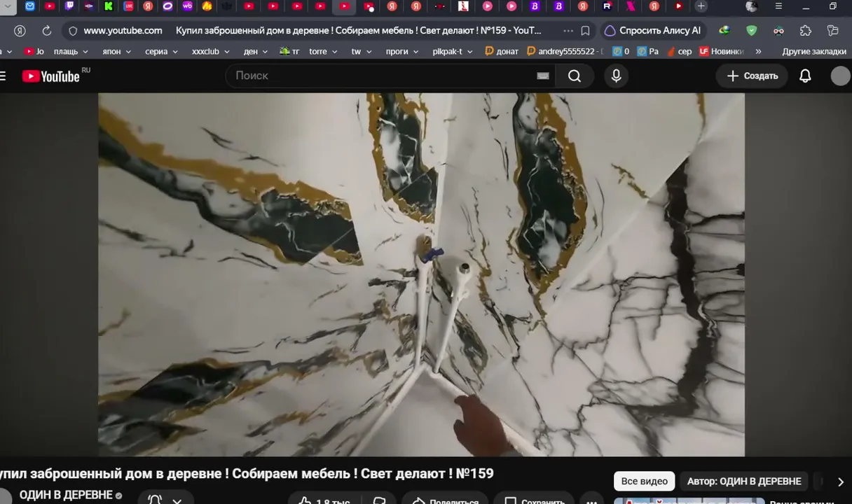Open a new browser tab with plus button
Screen dimensions: 852x504
[x=701, y=6]
